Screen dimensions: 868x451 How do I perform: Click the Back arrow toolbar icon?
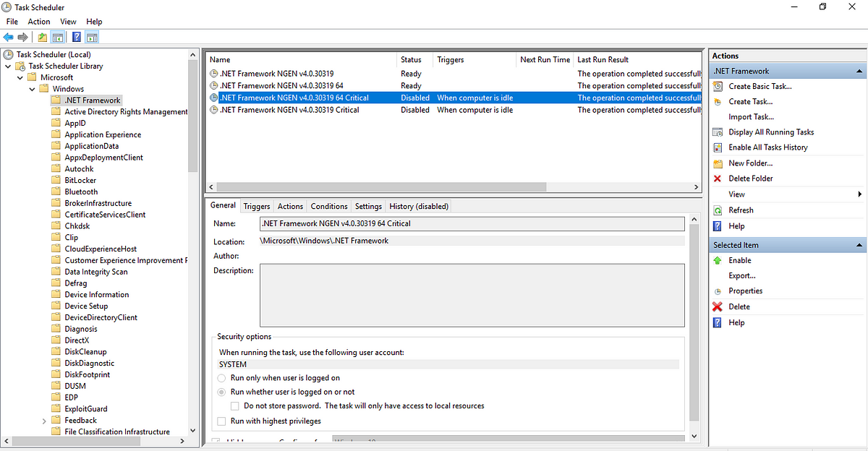click(x=9, y=37)
